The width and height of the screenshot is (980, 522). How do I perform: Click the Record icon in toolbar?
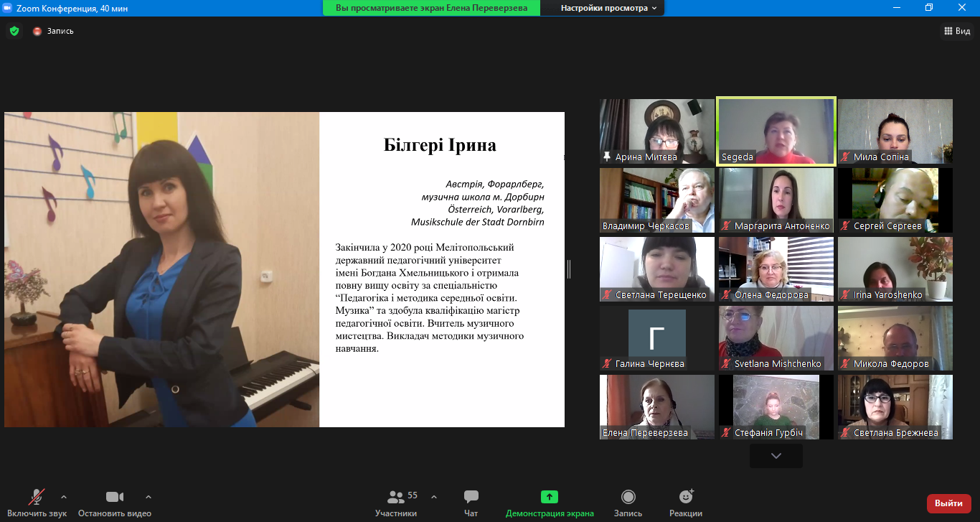(628, 497)
